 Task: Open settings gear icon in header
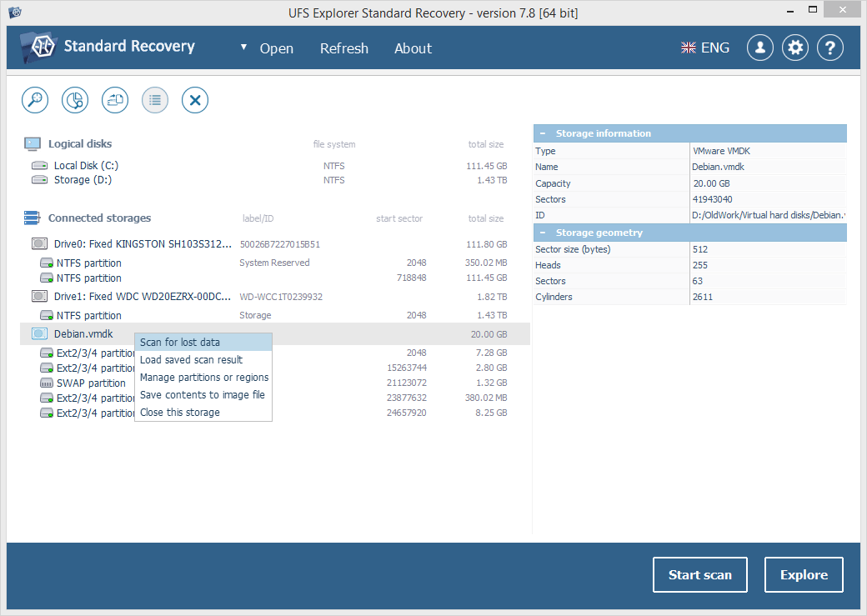pos(795,48)
